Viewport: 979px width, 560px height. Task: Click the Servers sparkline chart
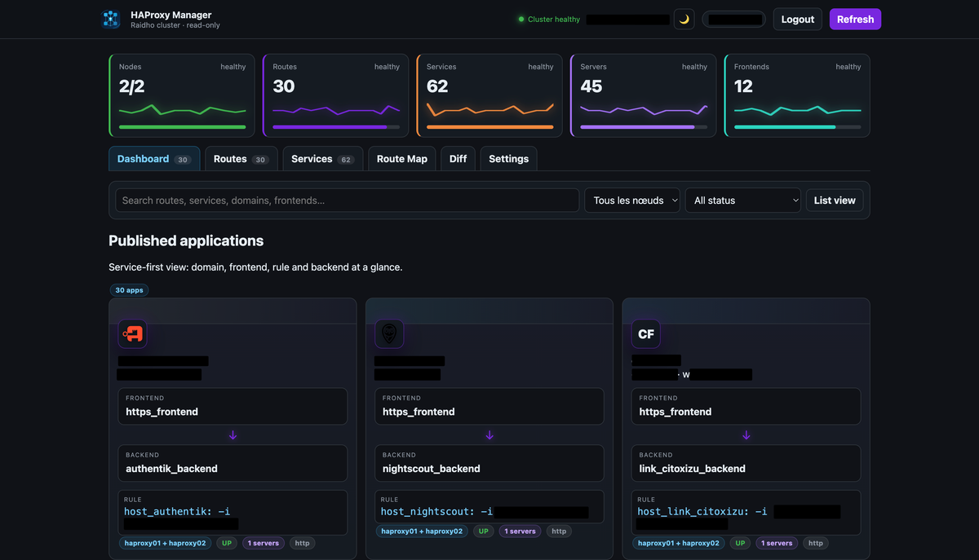(644, 109)
